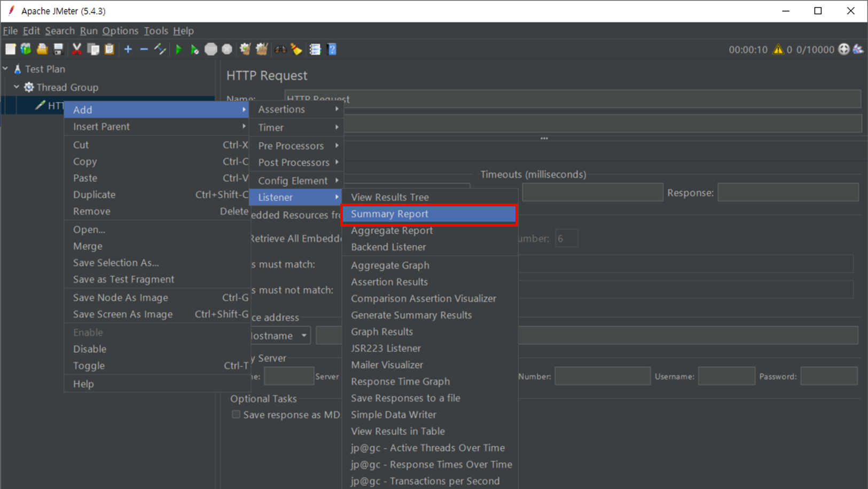Click the Clear toolbar icon with single broom

point(245,49)
